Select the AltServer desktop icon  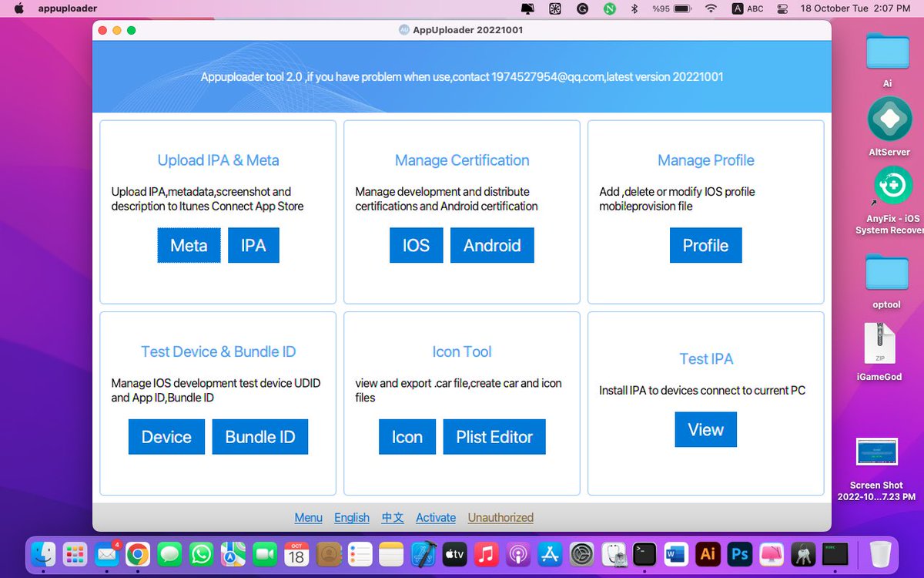point(889,120)
